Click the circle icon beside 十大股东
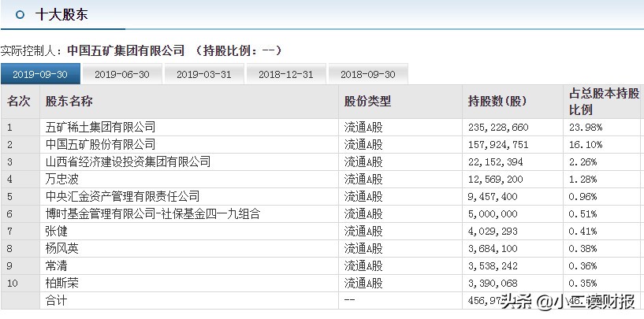644x319 pixels. [19, 15]
